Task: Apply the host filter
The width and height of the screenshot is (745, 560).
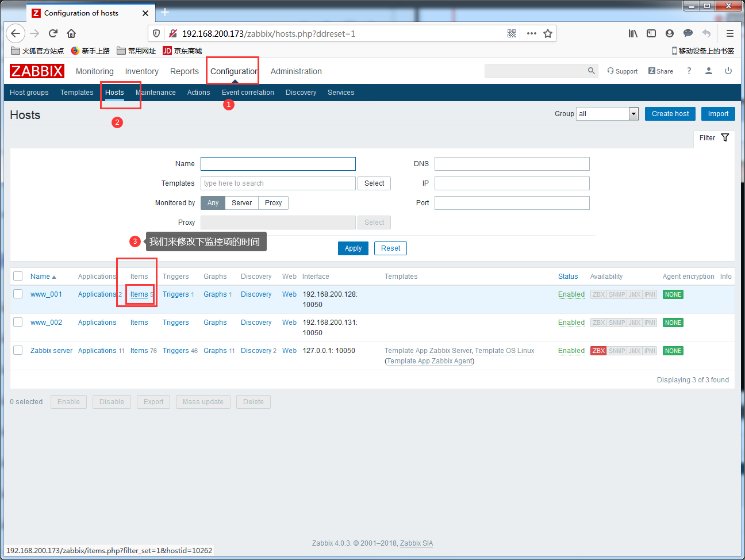Action: (x=353, y=248)
